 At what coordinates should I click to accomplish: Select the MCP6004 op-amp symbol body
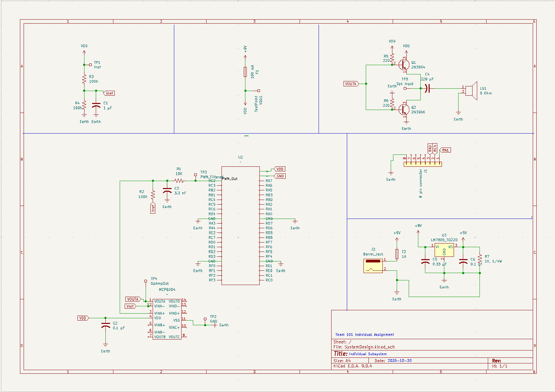coord(167,319)
